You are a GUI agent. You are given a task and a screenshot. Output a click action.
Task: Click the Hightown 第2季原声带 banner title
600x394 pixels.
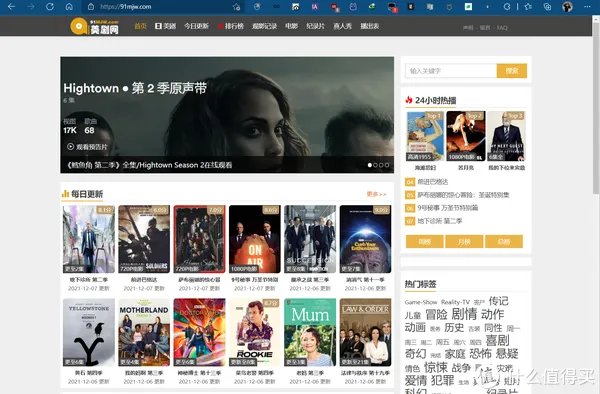pos(135,88)
